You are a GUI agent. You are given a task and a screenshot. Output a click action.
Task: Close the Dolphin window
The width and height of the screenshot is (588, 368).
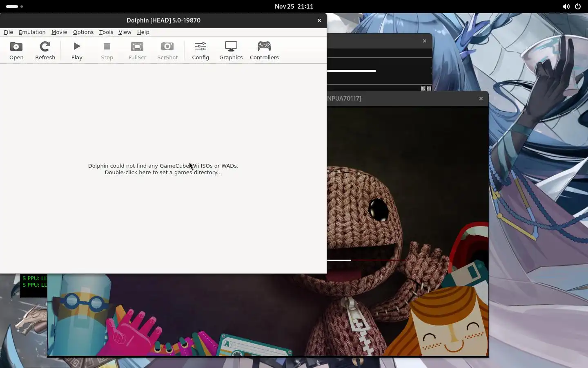click(319, 20)
